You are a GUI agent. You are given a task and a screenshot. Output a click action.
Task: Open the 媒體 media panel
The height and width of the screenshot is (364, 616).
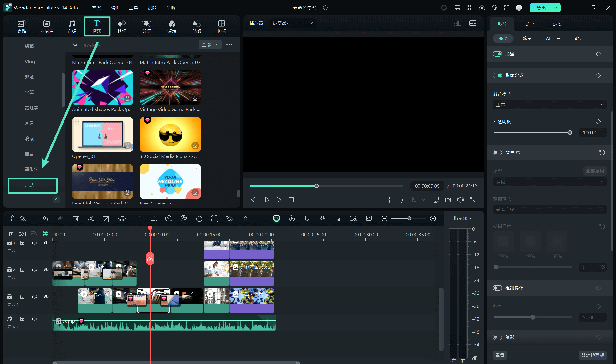[21, 27]
